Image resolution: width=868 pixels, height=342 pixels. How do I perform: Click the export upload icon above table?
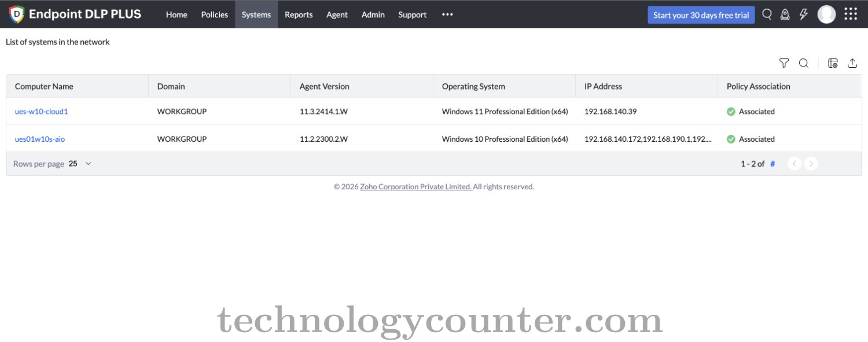click(x=852, y=63)
